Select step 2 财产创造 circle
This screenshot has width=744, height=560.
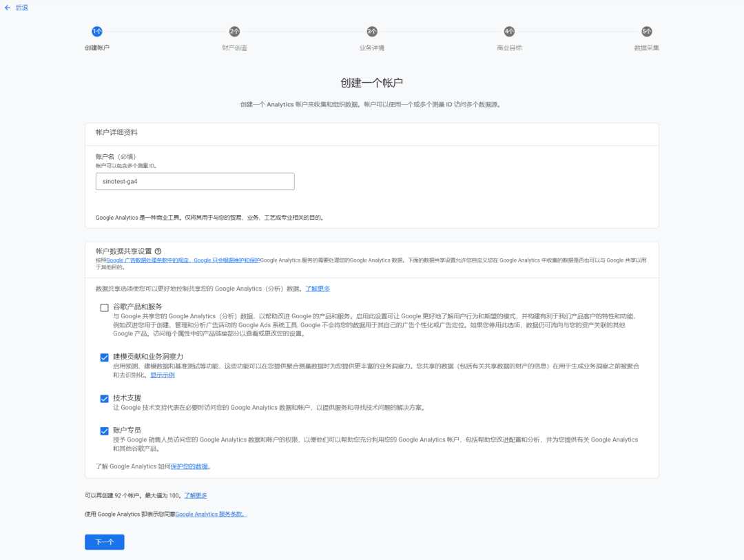[x=234, y=32]
